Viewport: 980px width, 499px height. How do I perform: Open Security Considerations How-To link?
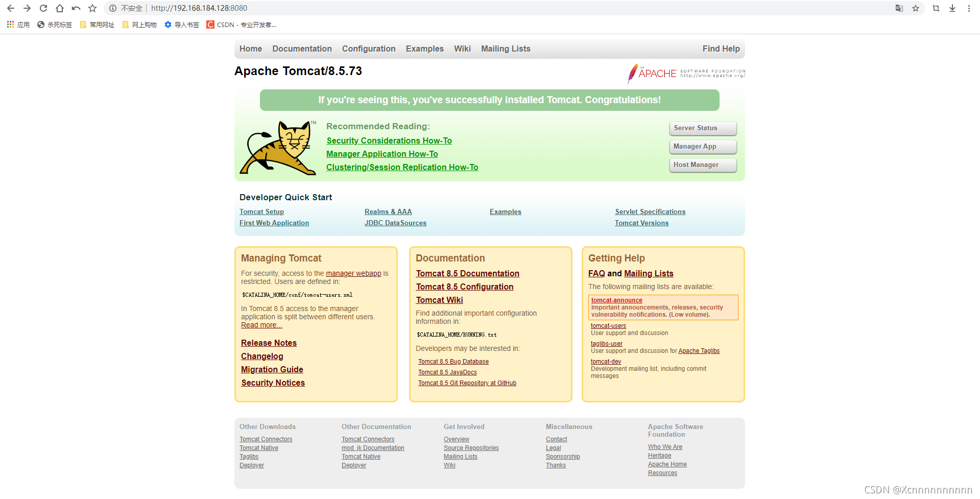click(x=389, y=141)
